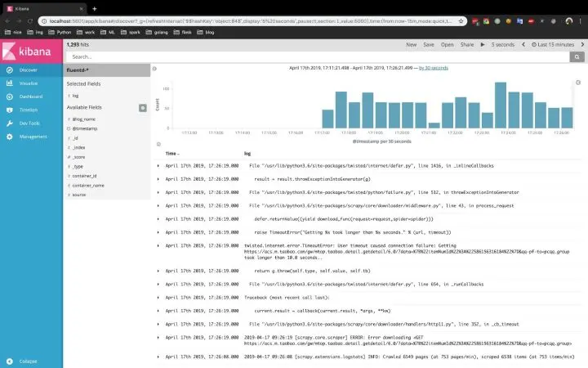Select the @log_name available field
The image size is (588, 368).
pyautogui.click(x=83, y=119)
